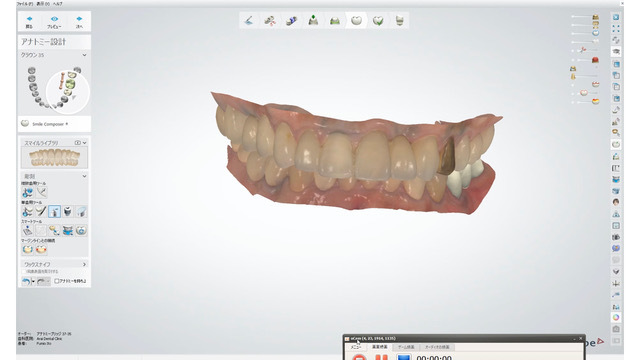Select the fourth smart tool blue icon
Viewport: 640px width, 360px height.
pyautogui.click(x=68, y=230)
